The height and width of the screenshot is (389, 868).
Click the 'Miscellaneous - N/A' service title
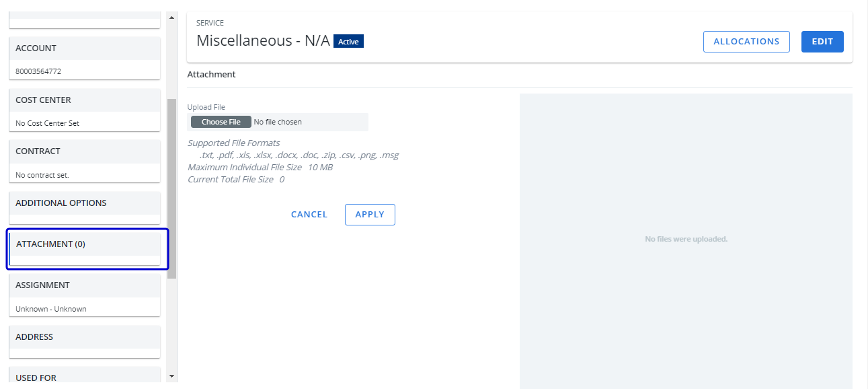pos(263,41)
